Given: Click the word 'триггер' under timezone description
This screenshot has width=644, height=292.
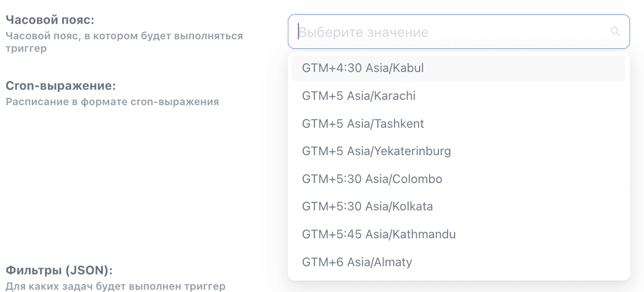Looking at the screenshot, I should [x=26, y=49].
